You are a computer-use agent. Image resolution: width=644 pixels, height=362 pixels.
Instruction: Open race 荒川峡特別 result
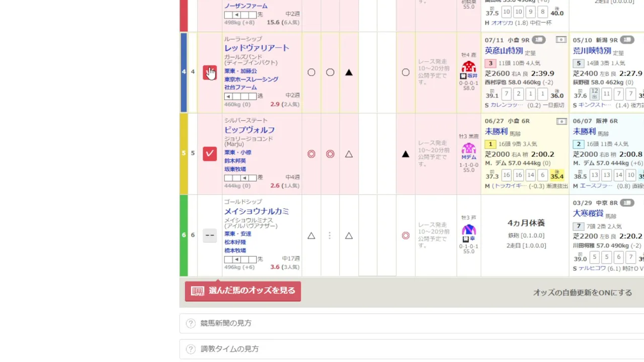(592, 51)
